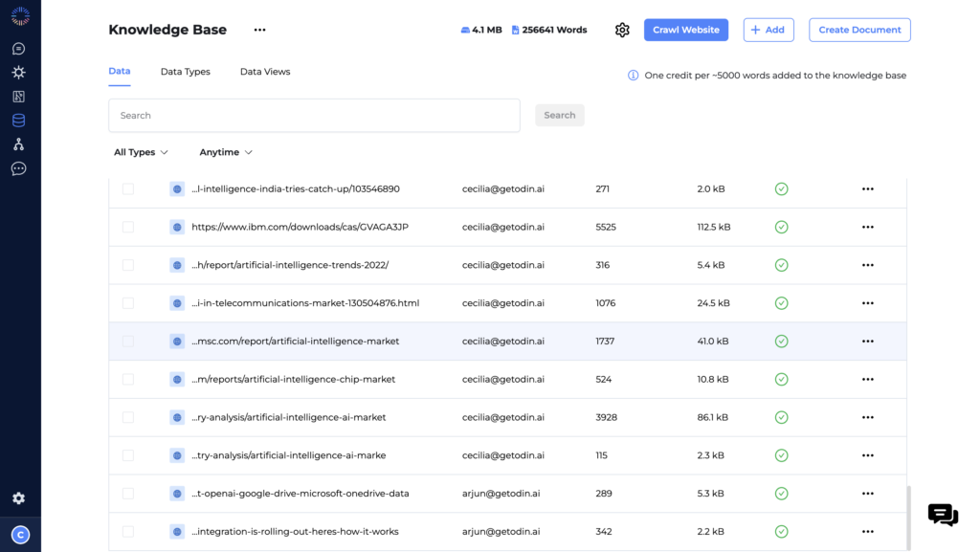This screenshot has height=552, width=980.
Task: Select the feedback speech bubble sidebar icon
Action: coord(19,168)
